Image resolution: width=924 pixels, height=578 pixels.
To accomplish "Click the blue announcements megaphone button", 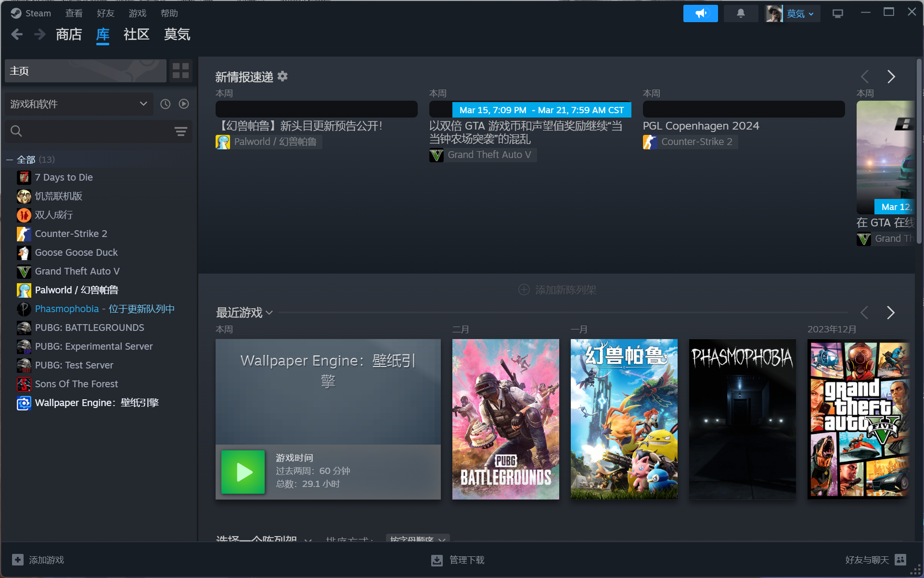I will point(700,13).
